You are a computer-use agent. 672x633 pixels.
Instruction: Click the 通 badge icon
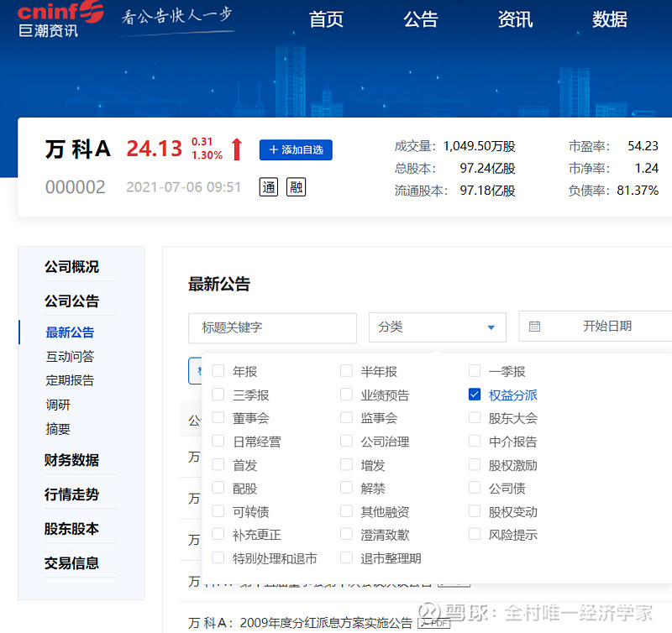[269, 187]
